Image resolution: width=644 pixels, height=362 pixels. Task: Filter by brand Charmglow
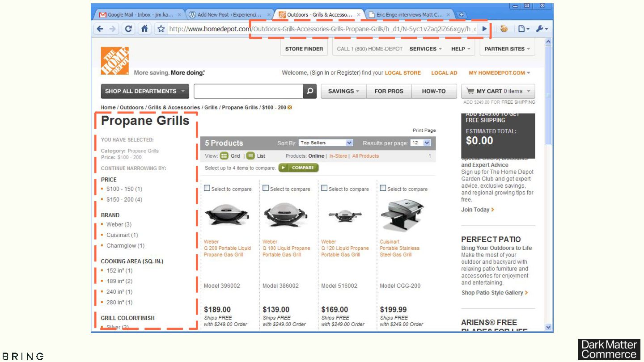click(125, 246)
